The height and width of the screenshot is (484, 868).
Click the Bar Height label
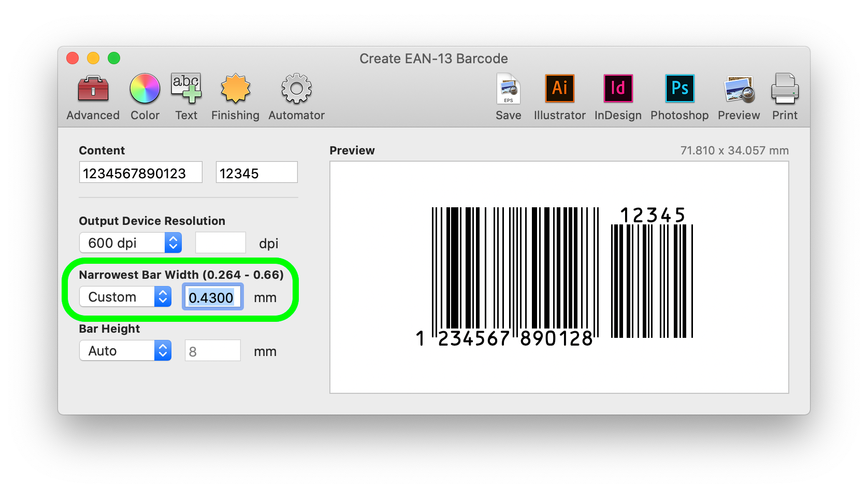point(109,329)
